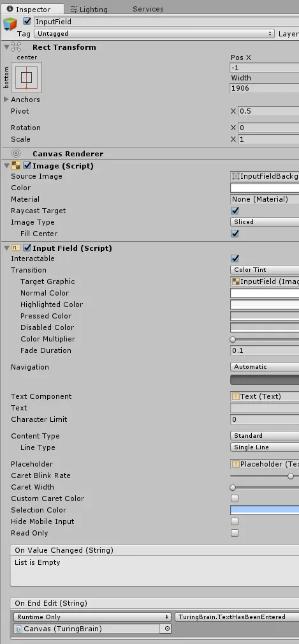Open the Normal Color swatch
The image size is (299, 644).
265,293
